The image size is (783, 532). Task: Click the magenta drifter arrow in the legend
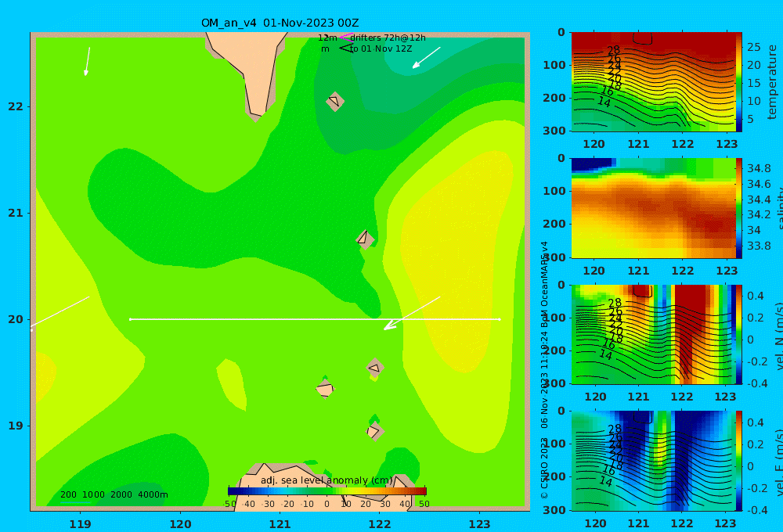pos(345,37)
